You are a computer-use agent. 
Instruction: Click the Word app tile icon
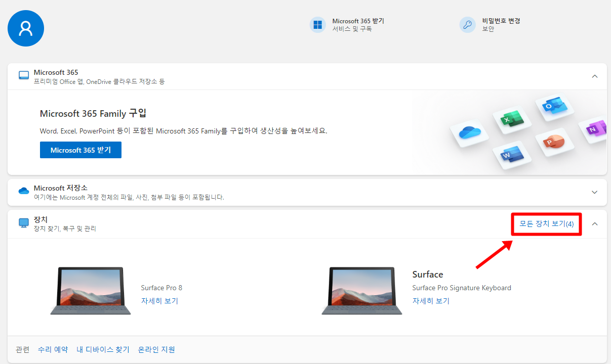(x=511, y=154)
